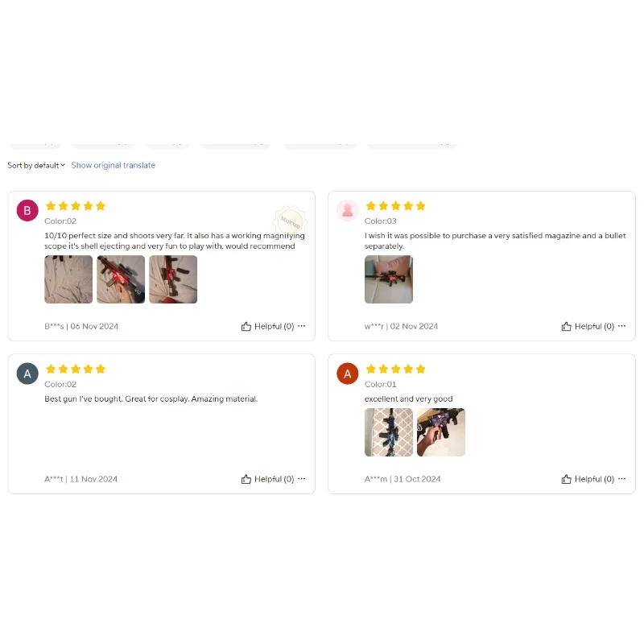
Task: Open more options on A***t review
Action: [x=301, y=479]
